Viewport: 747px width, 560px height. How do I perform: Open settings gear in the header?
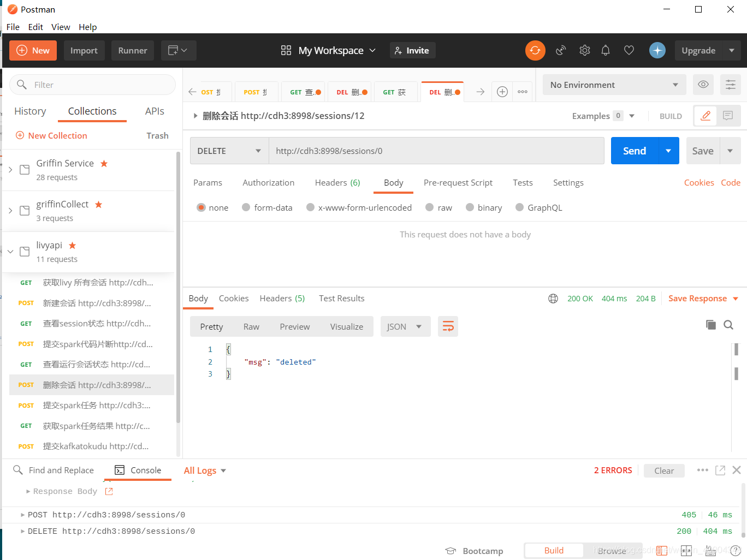click(x=585, y=50)
